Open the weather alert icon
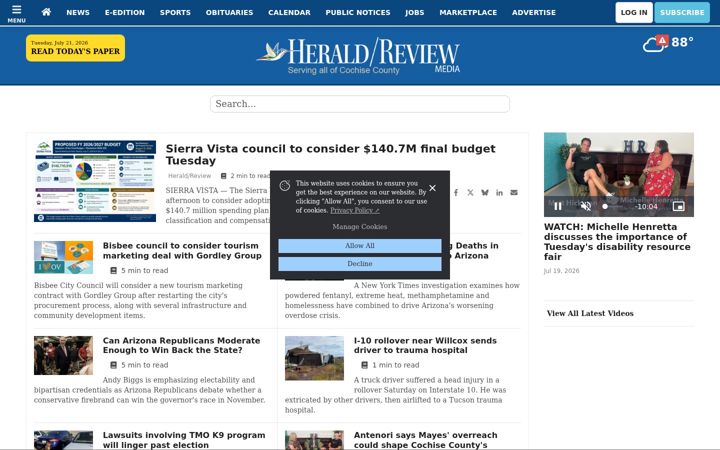Viewport: 720px width, 450px height. click(662, 40)
